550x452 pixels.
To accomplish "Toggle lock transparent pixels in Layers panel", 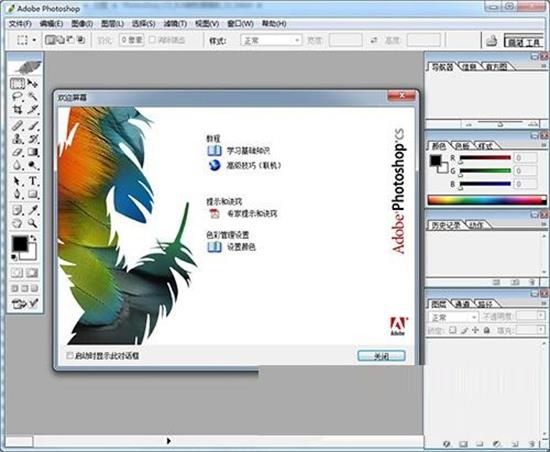I will (453, 330).
